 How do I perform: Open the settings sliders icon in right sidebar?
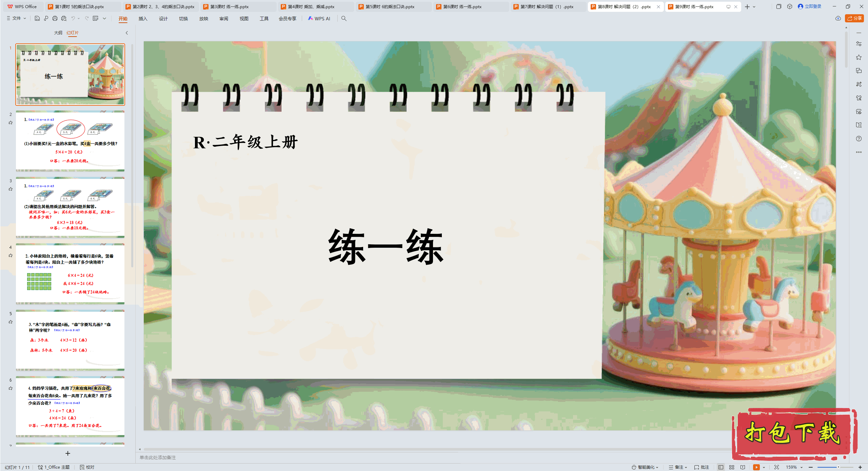click(x=859, y=44)
